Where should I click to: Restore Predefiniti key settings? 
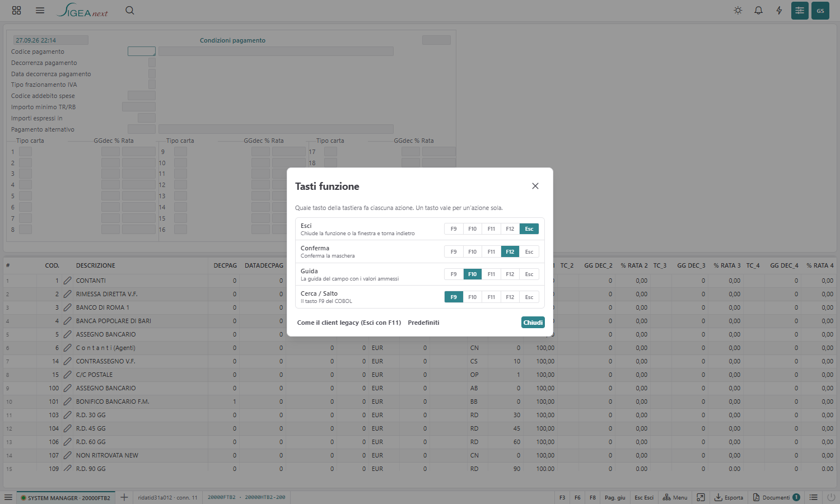[x=423, y=323]
